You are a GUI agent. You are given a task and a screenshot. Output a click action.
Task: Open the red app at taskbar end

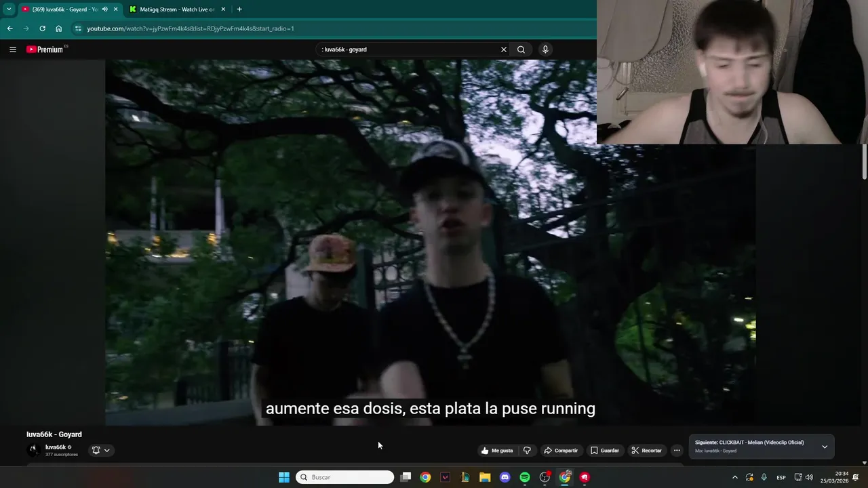click(x=585, y=477)
